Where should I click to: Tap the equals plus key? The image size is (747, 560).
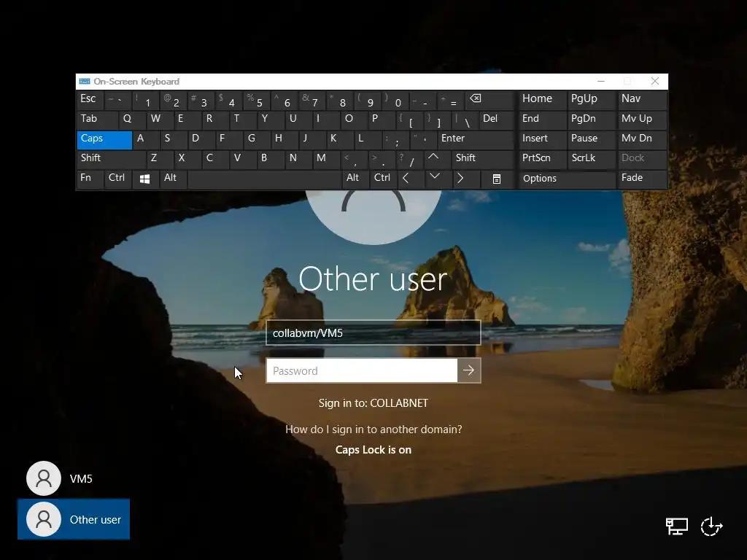(x=449, y=100)
